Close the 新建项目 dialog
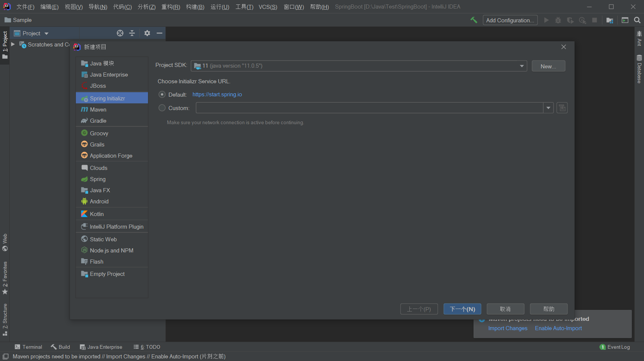 click(564, 47)
